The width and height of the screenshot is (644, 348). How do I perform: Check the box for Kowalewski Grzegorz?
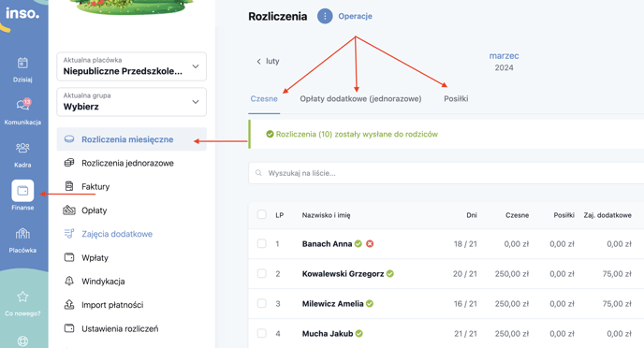click(262, 273)
